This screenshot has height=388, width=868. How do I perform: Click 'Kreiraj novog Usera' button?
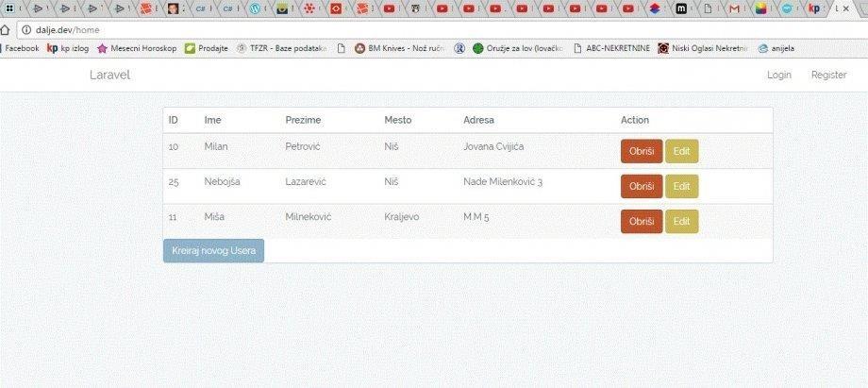[213, 250]
